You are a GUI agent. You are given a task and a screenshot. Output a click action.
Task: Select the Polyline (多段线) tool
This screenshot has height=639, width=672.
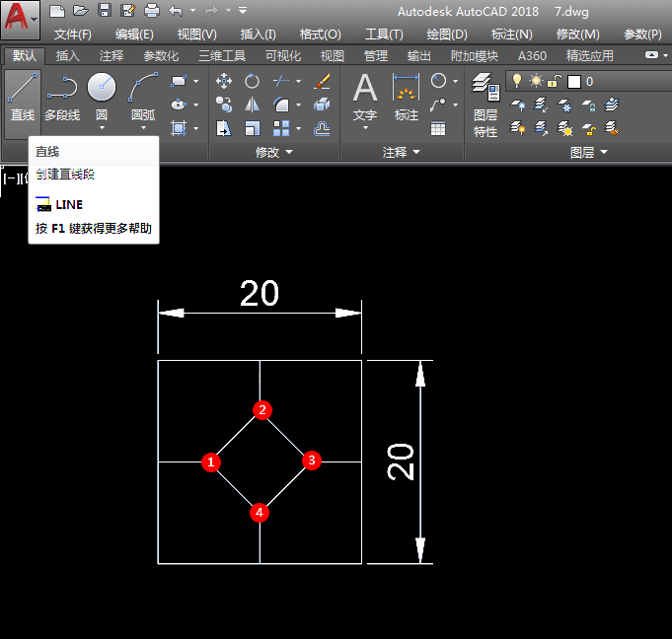pyautogui.click(x=62, y=98)
